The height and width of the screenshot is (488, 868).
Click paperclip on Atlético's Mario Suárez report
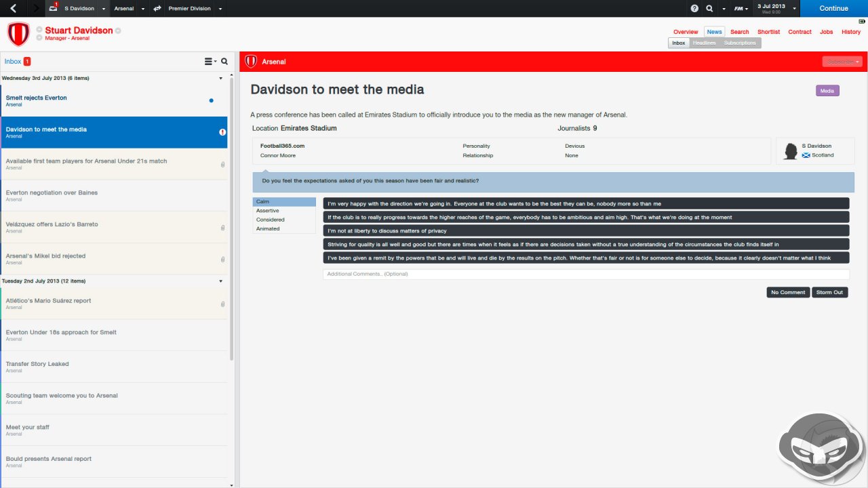[222, 304]
